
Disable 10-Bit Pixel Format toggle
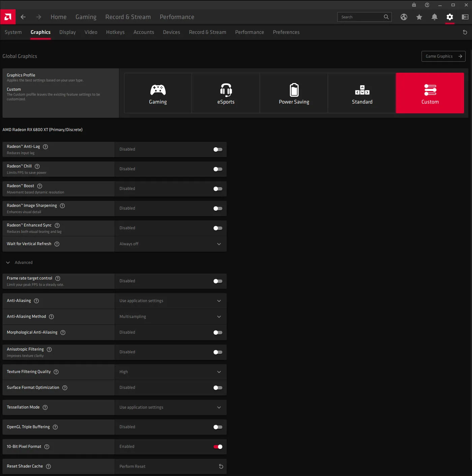point(218,447)
